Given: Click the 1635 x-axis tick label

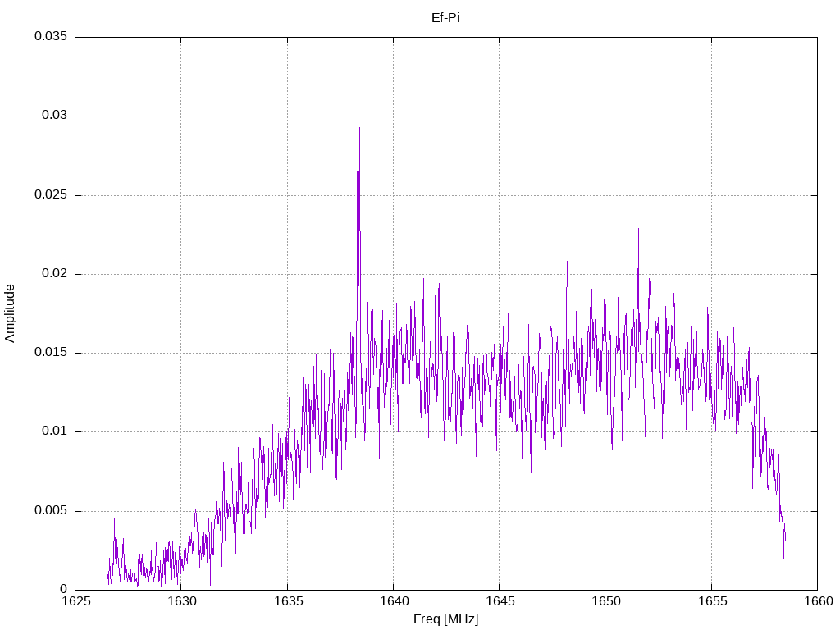Looking at the screenshot, I should point(287,601).
